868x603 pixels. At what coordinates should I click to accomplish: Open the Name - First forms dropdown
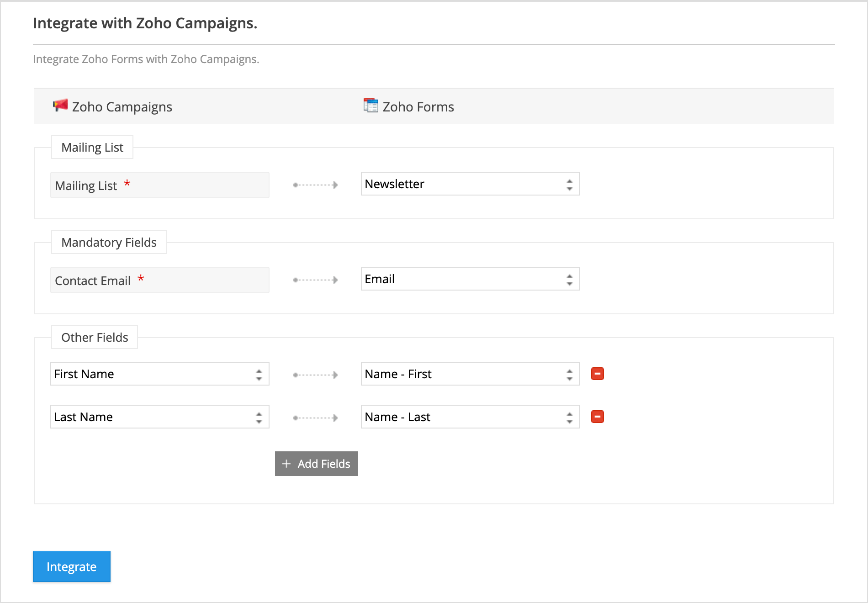(x=470, y=374)
